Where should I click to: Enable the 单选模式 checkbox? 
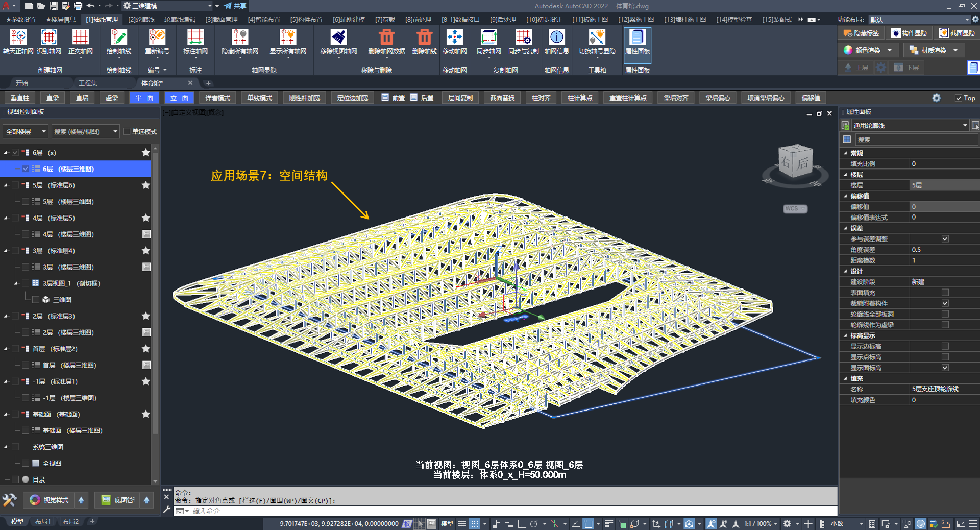tap(127, 132)
